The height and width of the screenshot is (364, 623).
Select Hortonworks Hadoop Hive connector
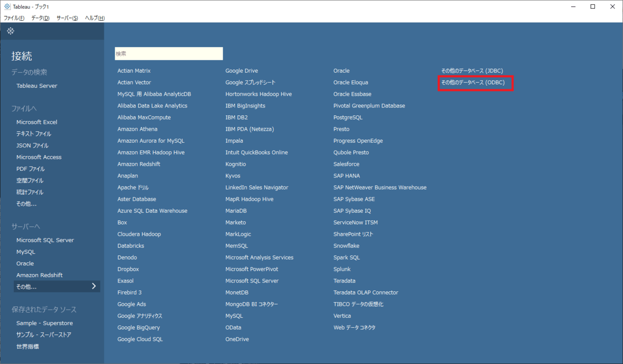259,94
